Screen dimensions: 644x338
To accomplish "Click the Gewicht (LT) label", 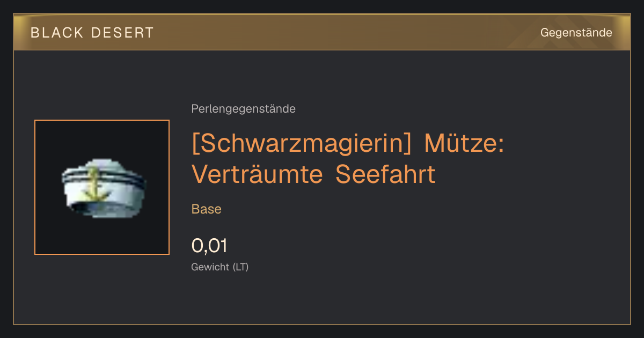I will pyautogui.click(x=220, y=267).
